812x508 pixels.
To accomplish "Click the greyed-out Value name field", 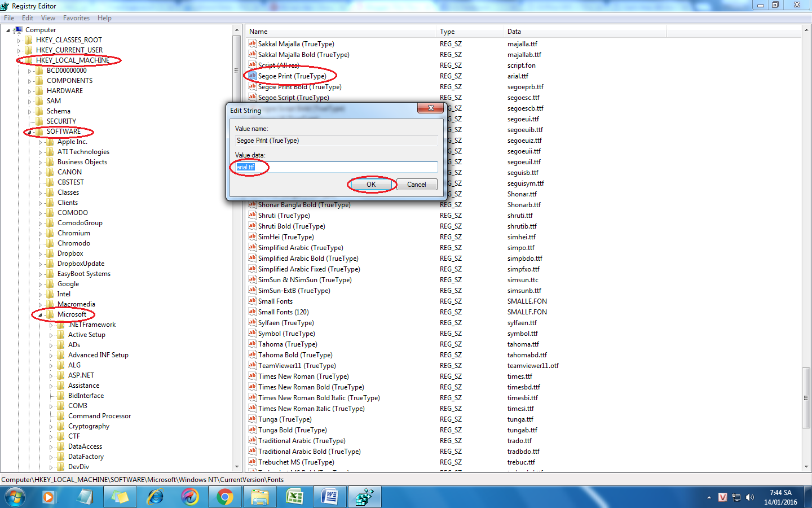I will point(336,141).
